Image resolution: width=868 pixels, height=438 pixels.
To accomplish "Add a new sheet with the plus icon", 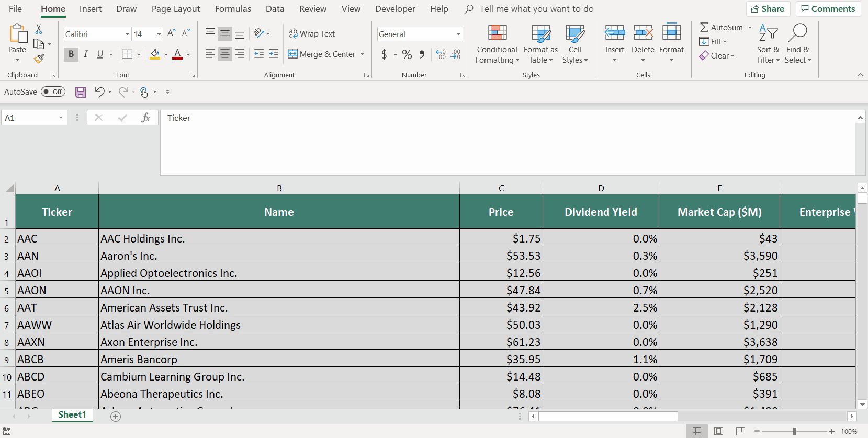I will (116, 416).
